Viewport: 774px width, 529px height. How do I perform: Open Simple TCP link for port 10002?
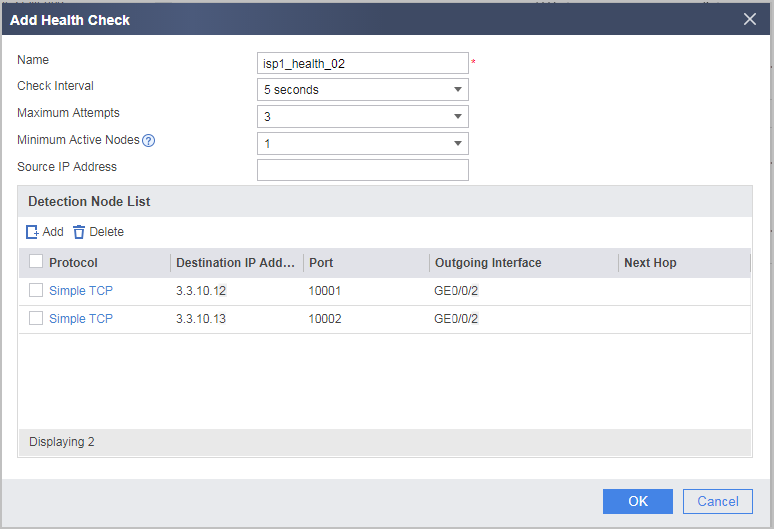click(x=81, y=319)
